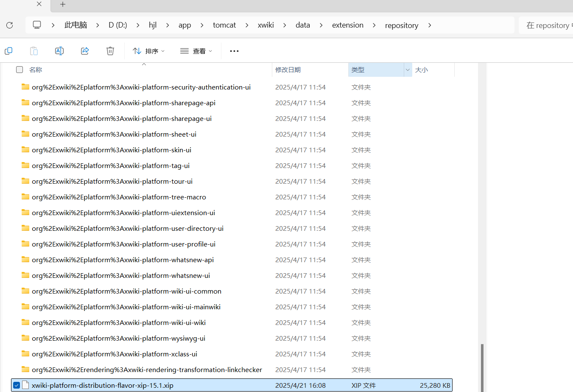
Task: Click the Paste icon in toolbar
Action: tap(34, 51)
